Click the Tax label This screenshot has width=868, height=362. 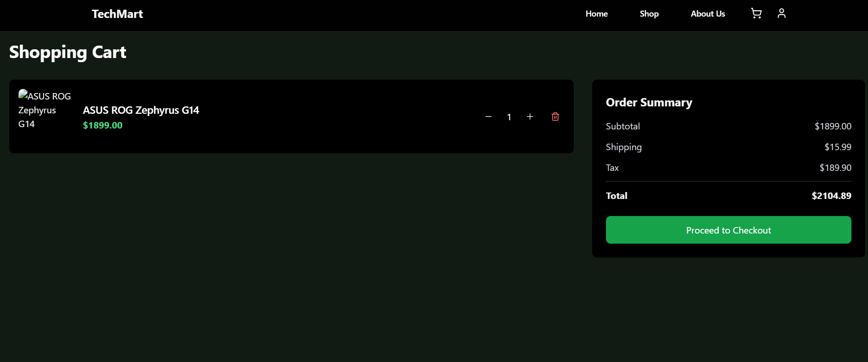(x=612, y=168)
